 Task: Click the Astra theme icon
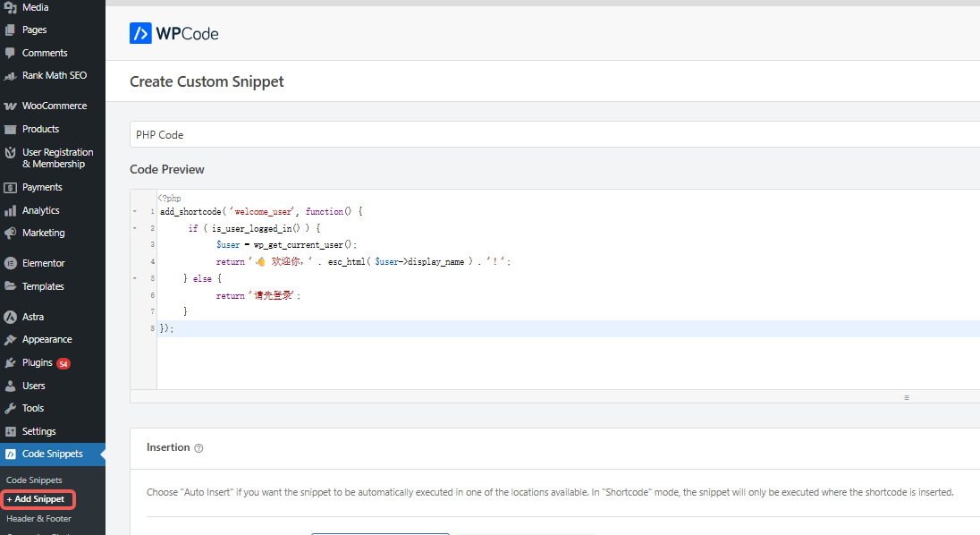pos(11,317)
